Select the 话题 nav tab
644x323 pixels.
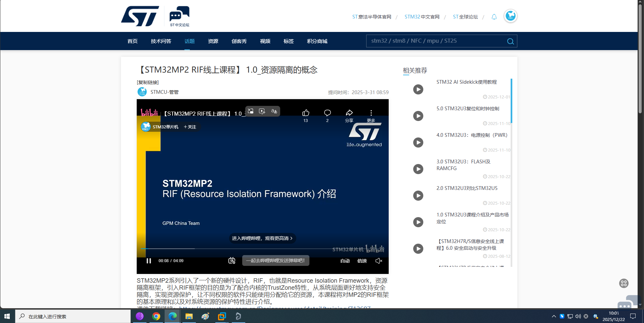pos(189,41)
